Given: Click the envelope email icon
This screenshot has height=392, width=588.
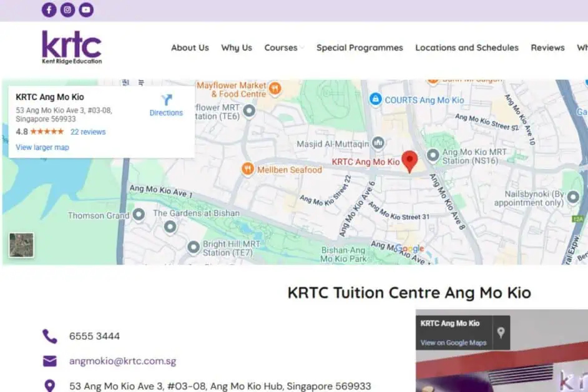Looking at the screenshot, I should [x=50, y=361].
